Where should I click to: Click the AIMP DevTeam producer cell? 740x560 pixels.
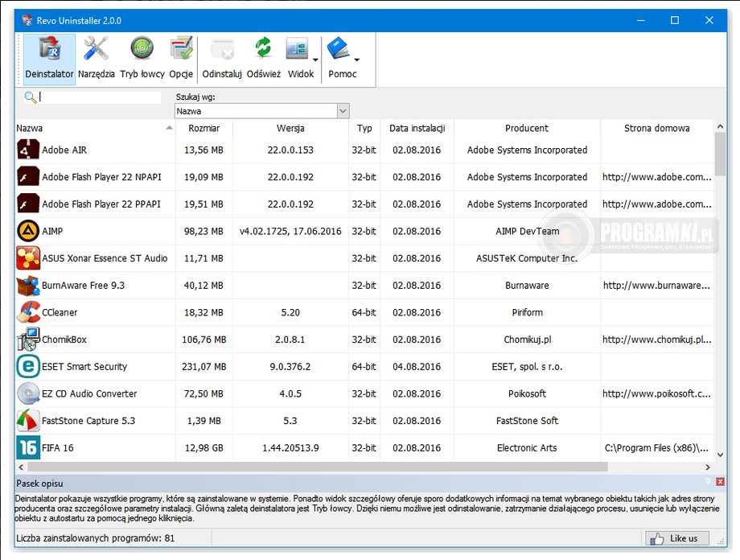point(527,232)
